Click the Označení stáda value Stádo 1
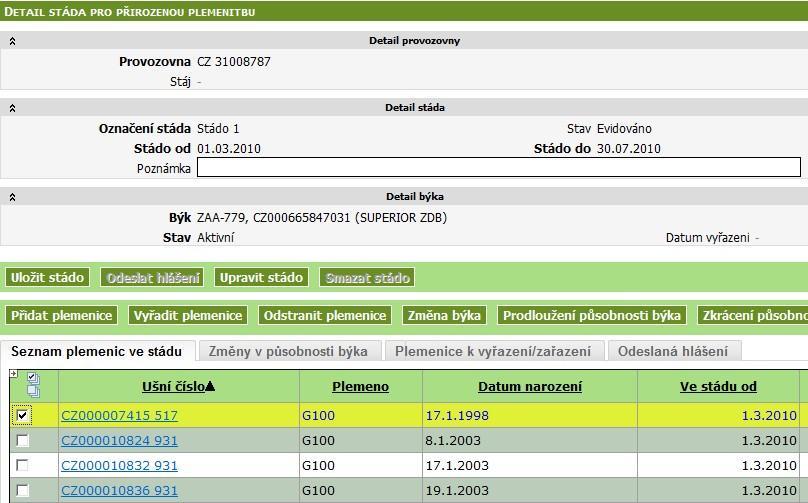This screenshot has height=503, width=808. (x=218, y=128)
